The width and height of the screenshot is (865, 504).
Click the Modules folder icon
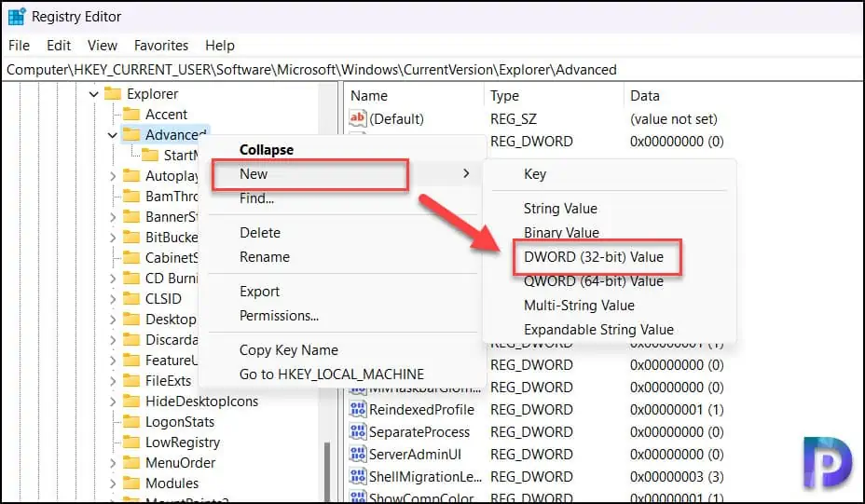(131, 484)
